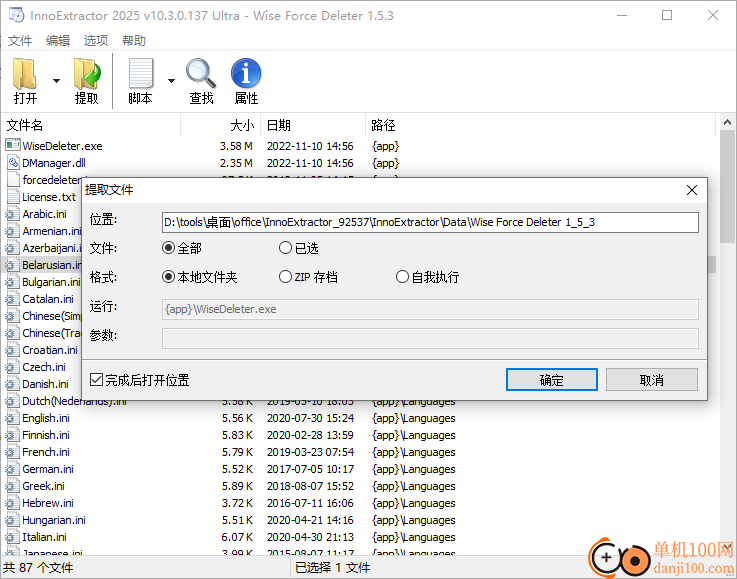Select the Belarusian.ini row
Screen dimensions: 737x579
43,265
